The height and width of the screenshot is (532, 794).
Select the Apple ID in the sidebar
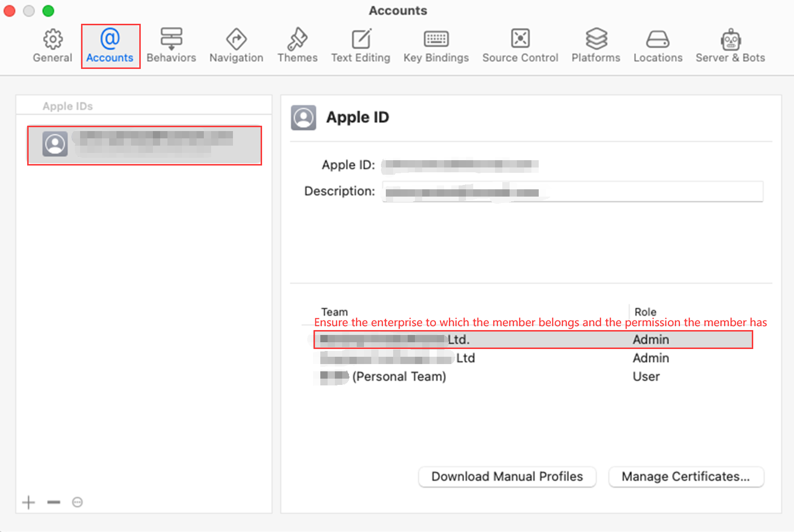pyautogui.click(x=144, y=145)
